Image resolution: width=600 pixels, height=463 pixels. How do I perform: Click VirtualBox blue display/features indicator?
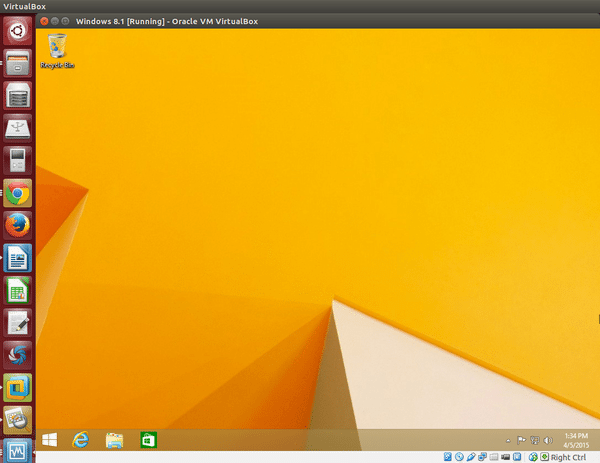[x=517, y=456]
